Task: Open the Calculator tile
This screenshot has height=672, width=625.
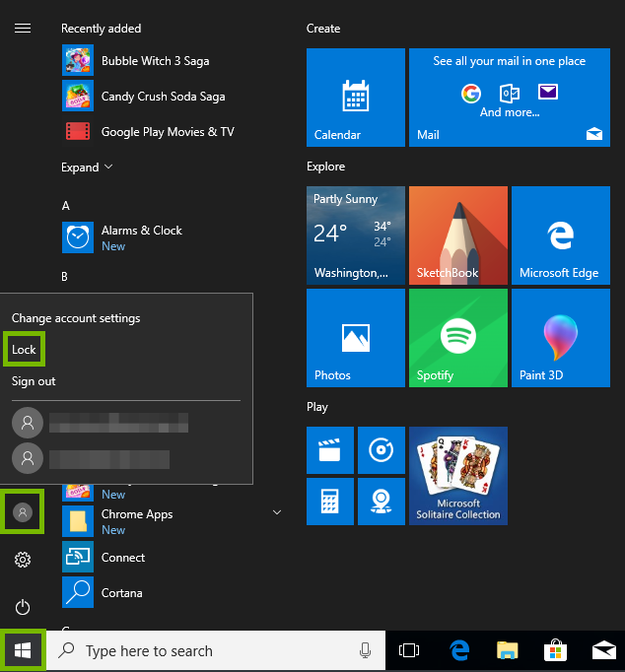Action: [x=329, y=502]
